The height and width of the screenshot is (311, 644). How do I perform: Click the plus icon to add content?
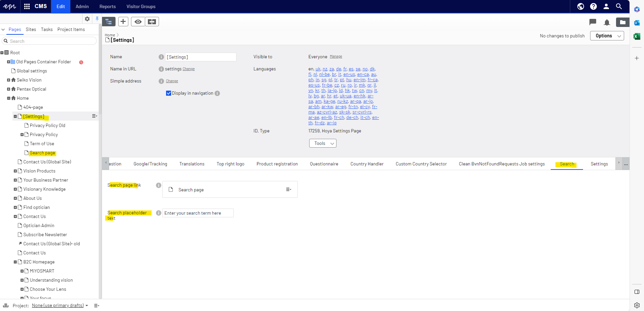tap(123, 22)
